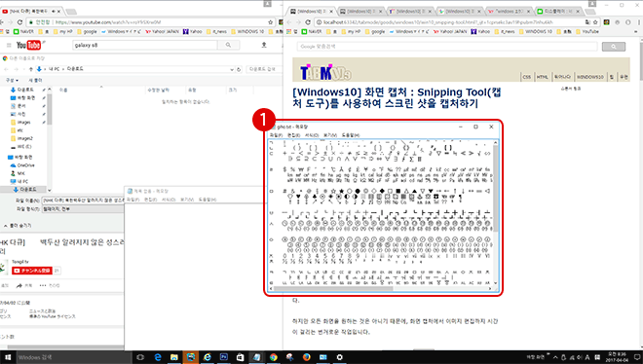
Task: Open the 편집 menu in the ghost notepad
Action: [x=293, y=135]
